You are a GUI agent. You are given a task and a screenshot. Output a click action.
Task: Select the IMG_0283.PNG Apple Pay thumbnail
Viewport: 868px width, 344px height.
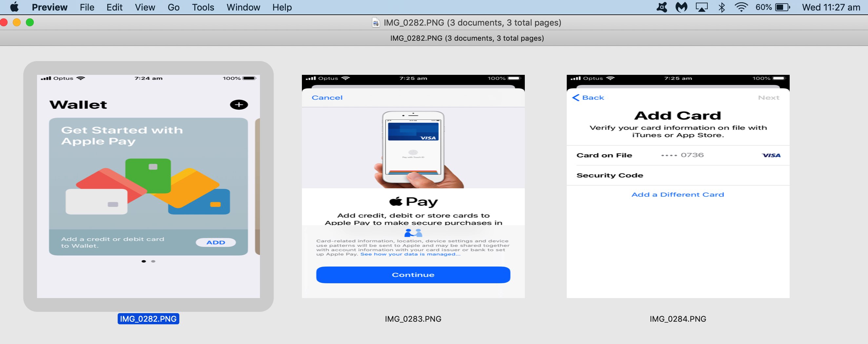413,186
